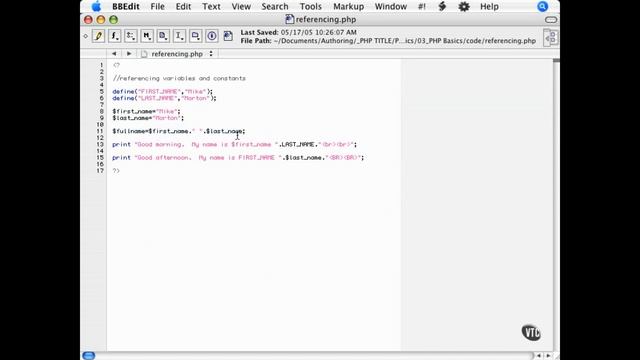Screen dimensions: 640x360
Task: Click line number 13 in the gutter
Action: (100, 144)
